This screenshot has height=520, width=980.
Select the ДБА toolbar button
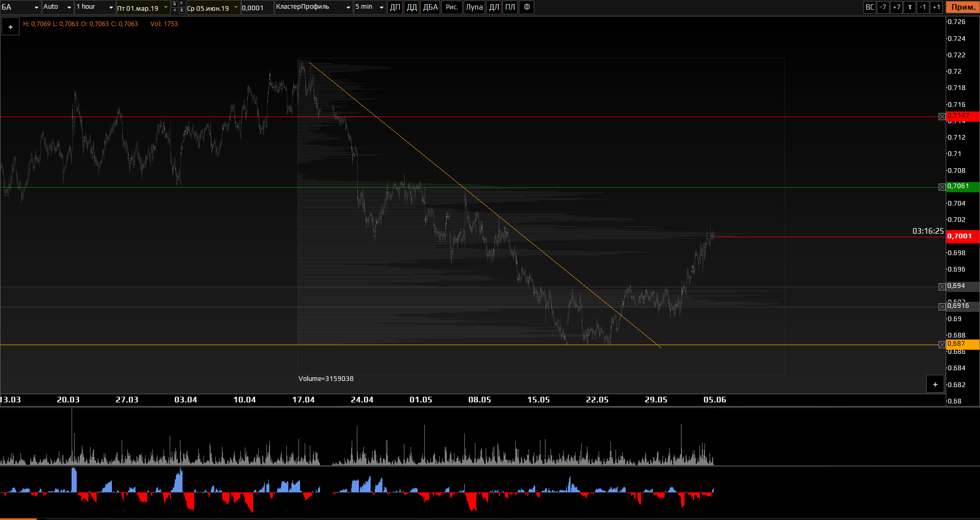tap(430, 7)
